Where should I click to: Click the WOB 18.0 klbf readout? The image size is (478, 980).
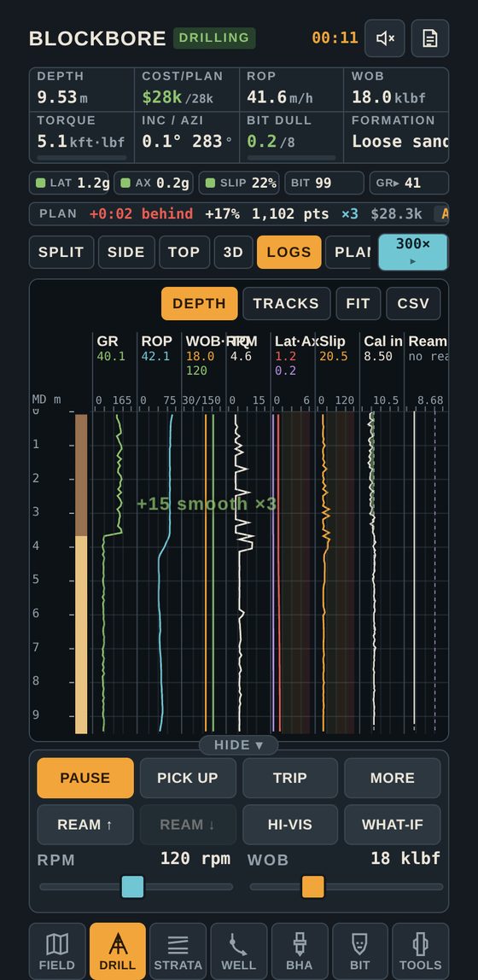point(396,90)
